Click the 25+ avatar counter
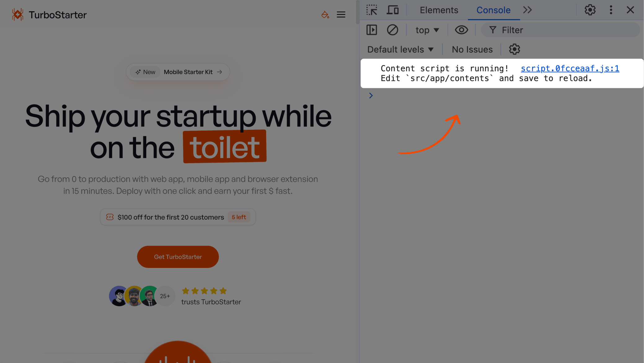This screenshot has height=363, width=644. [x=165, y=296]
